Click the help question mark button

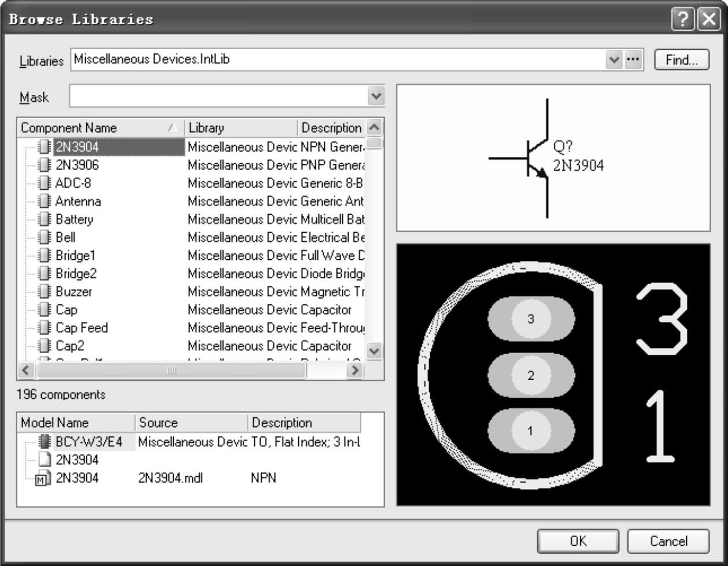tap(682, 19)
